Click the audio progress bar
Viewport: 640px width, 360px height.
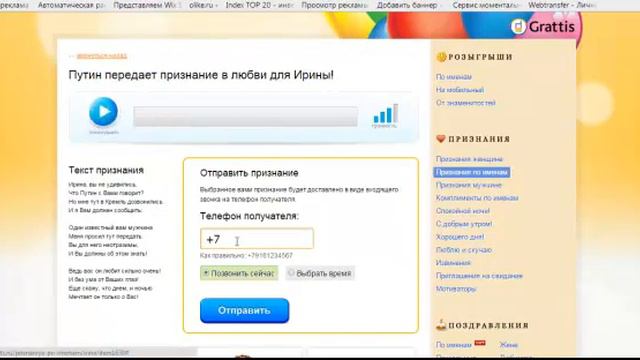pyautogui.click(x=245, y=117)
